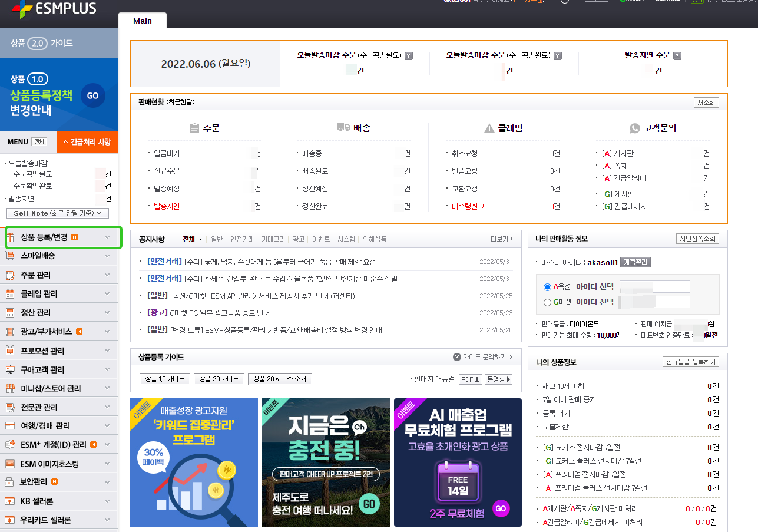Expand the ESM+ 계정(ID) 관리 menu

[59, 444]
